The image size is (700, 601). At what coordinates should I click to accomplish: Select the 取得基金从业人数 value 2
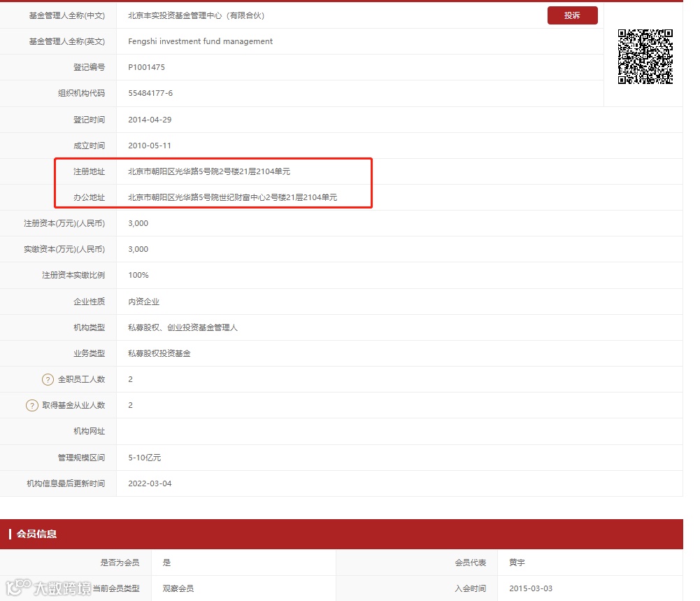tap(130, 405)
